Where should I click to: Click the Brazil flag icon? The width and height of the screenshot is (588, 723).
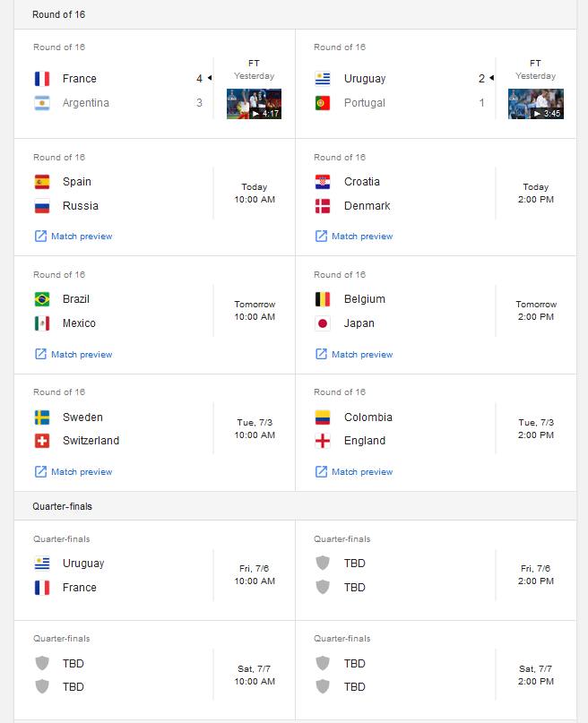42,299
